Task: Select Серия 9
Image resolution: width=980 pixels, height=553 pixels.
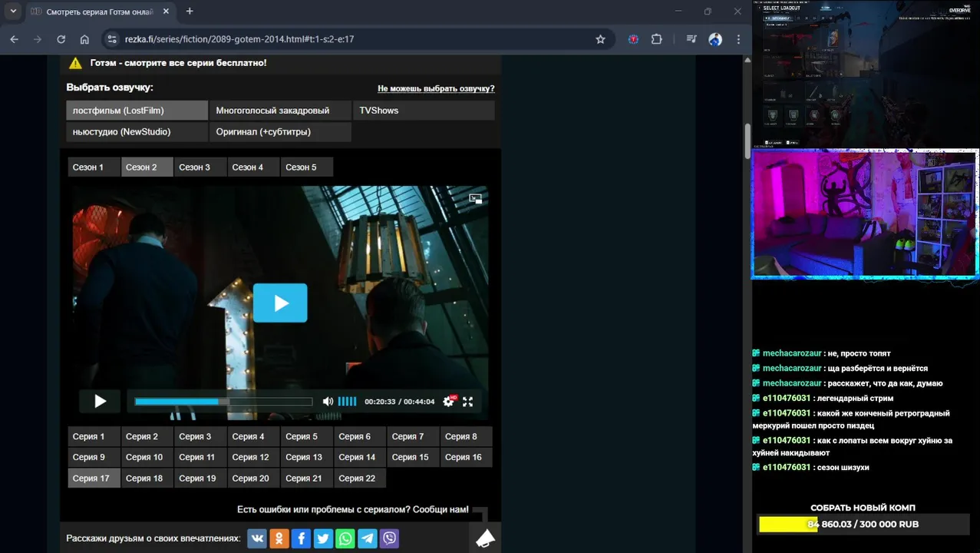Action: click(94, 457)
